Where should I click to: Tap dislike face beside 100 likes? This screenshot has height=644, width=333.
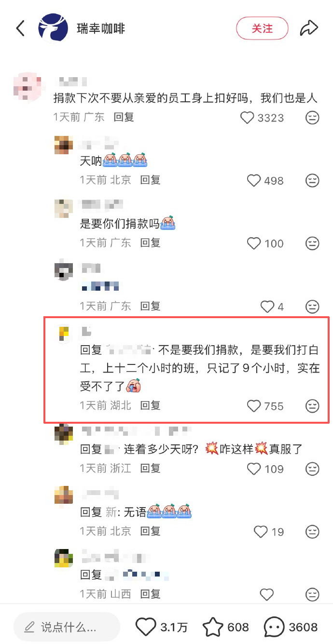coord(313,243)
